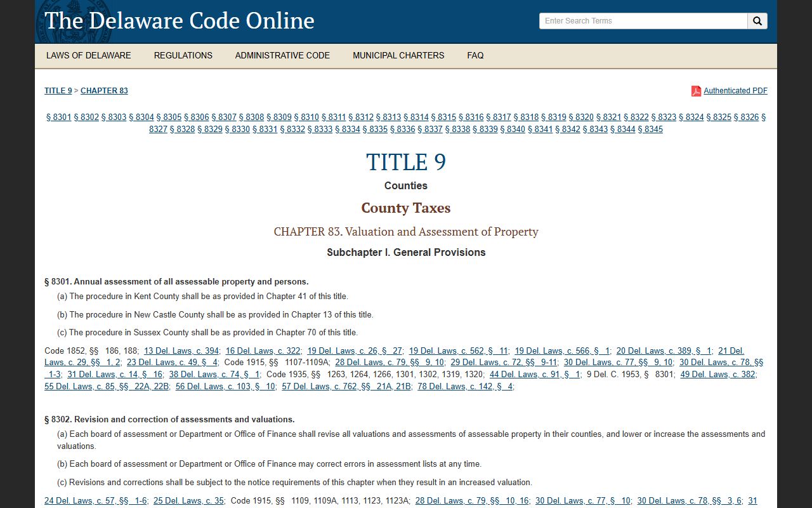The image size is (812, 508).
Task: Jump to section § 8322 link
Action: 636,117
